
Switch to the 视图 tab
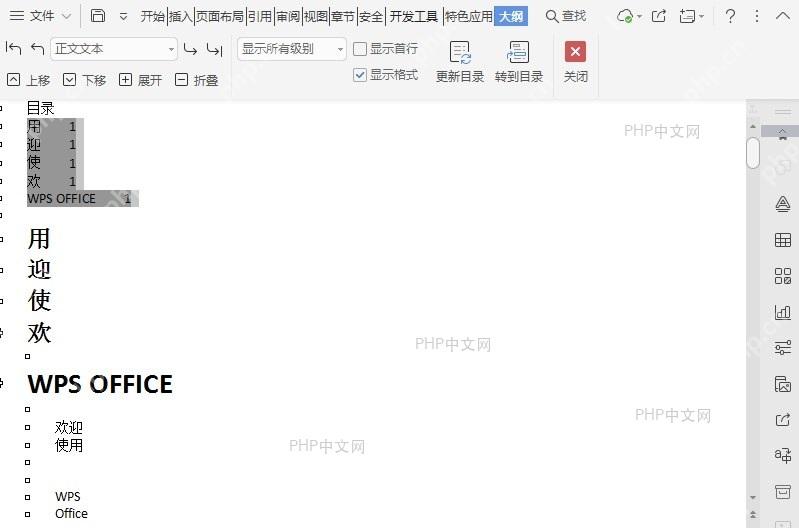pyautogui.click(x=315, y=16)
